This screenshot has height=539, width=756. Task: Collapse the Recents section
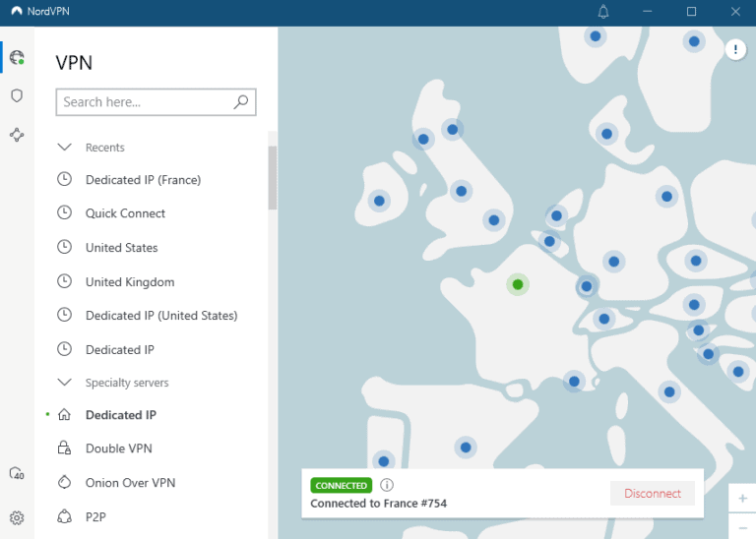click(x=65, y=148)
